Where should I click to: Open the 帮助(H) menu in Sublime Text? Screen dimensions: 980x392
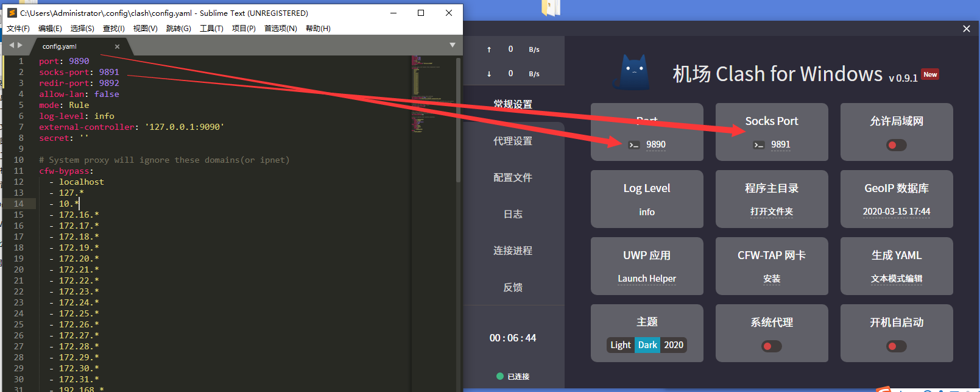318,29
